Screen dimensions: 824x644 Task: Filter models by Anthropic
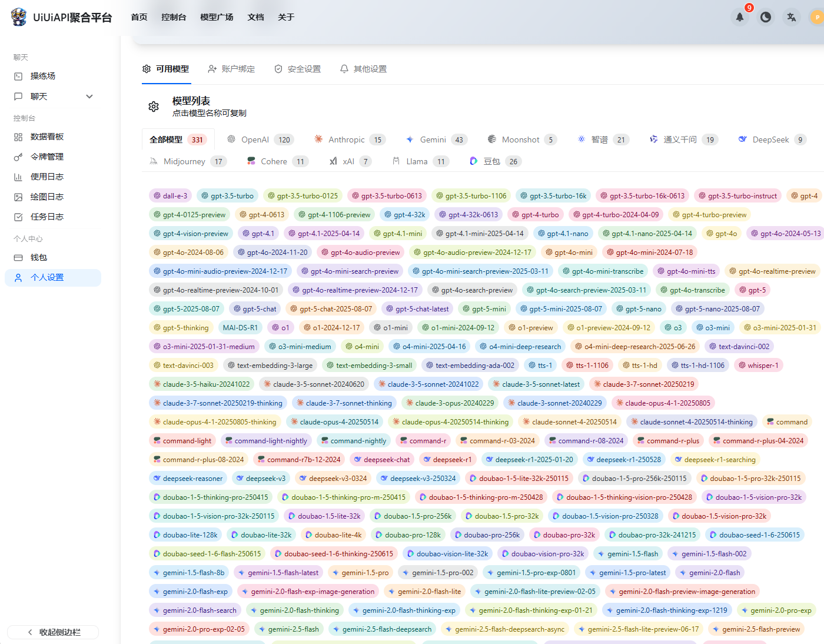350,140
